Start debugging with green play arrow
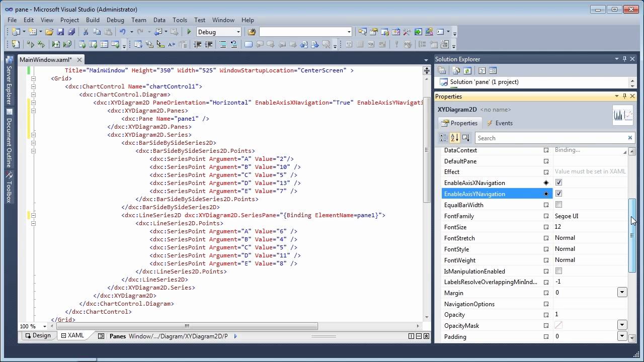 click(189, 32)
